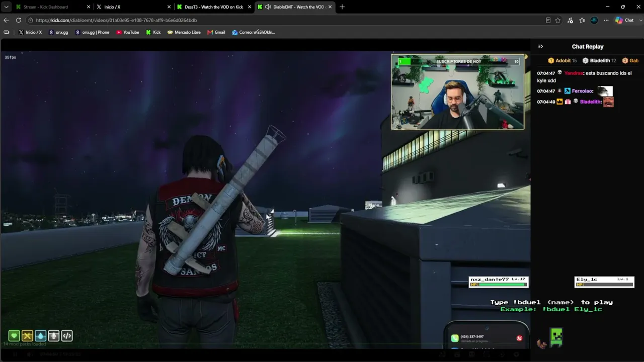Image resolution: width=644 pixels, height=362 pixels.
Task: Open the Gmail bookmark
Action: click(216, 32)
